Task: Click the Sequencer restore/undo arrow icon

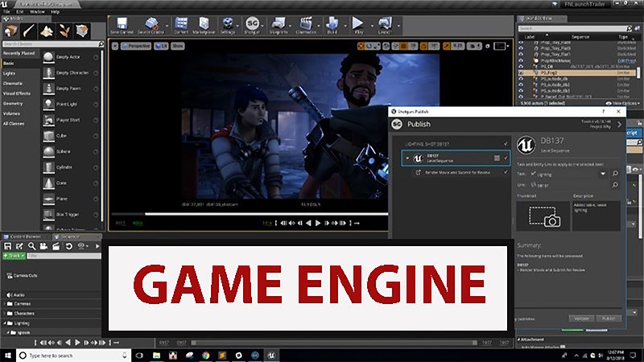Action: click(68, 246)
